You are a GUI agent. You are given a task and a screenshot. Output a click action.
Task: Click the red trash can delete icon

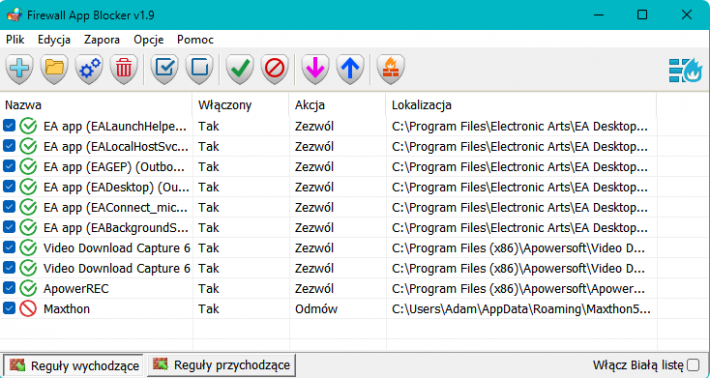pos(124,69)
